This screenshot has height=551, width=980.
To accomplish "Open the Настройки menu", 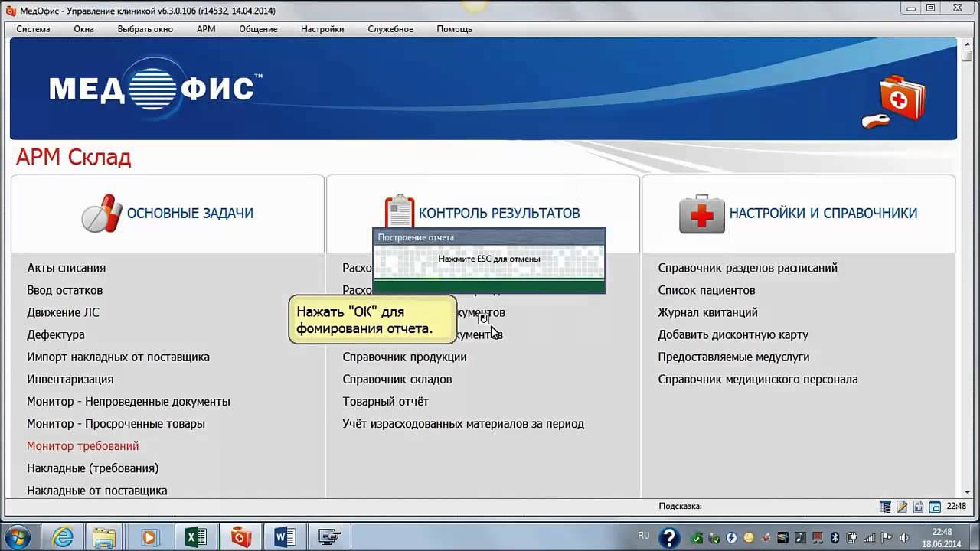I will (322, 29).
